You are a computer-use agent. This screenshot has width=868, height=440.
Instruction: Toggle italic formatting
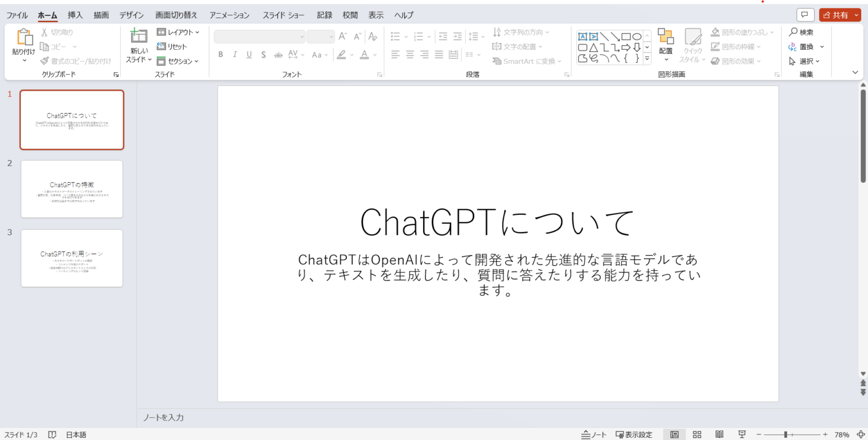pyautogui.click(x=235, y=55)
